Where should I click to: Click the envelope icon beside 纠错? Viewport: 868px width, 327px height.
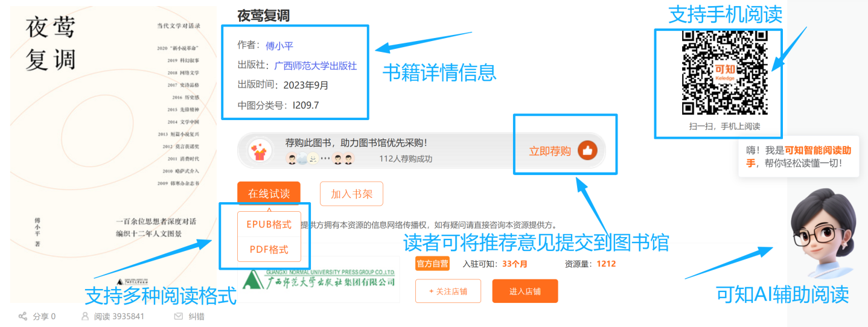pos(178,316)
